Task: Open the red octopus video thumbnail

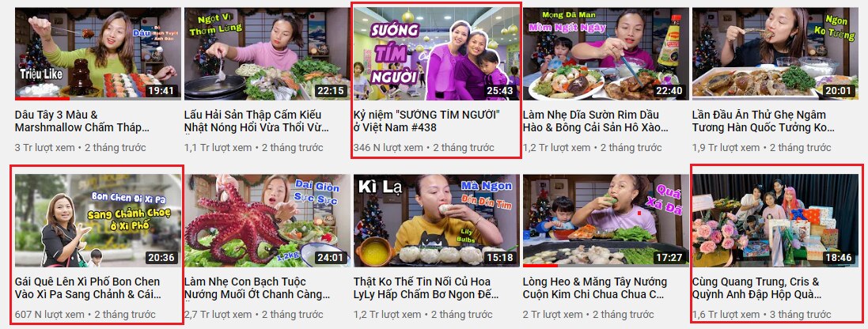Action: click(267, 221)
